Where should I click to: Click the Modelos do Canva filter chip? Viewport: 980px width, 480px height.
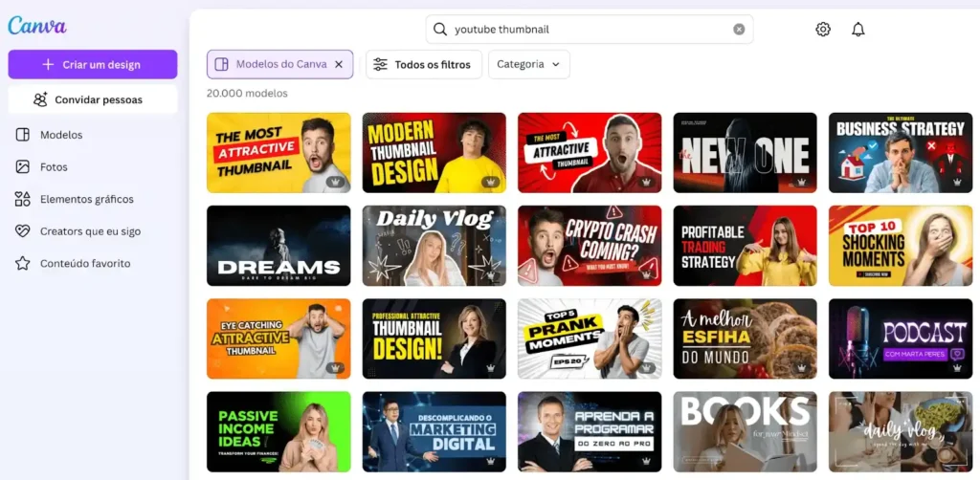(280, 64)
